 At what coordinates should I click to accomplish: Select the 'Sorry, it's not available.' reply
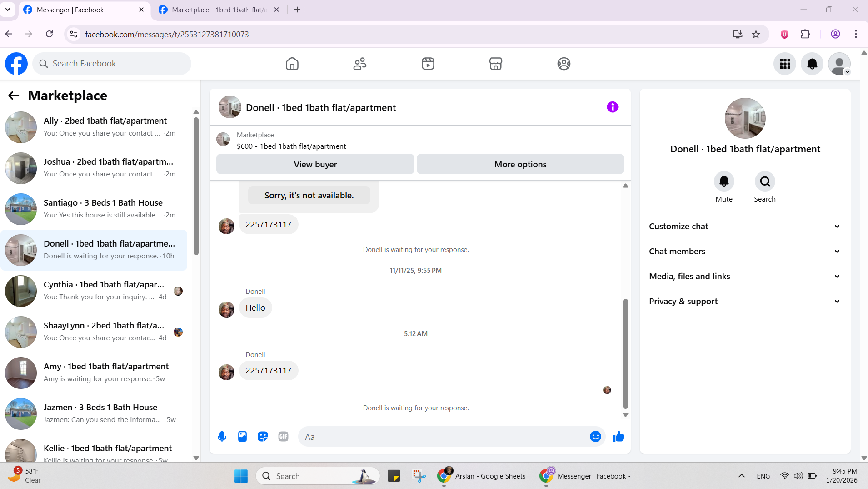(x=309, y=195)
